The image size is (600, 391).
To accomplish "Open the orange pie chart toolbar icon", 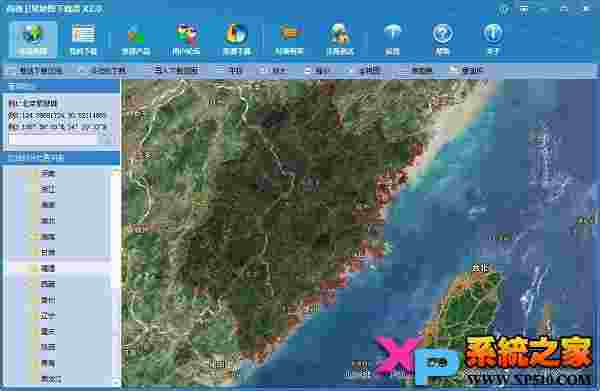I will pos(237,39).
